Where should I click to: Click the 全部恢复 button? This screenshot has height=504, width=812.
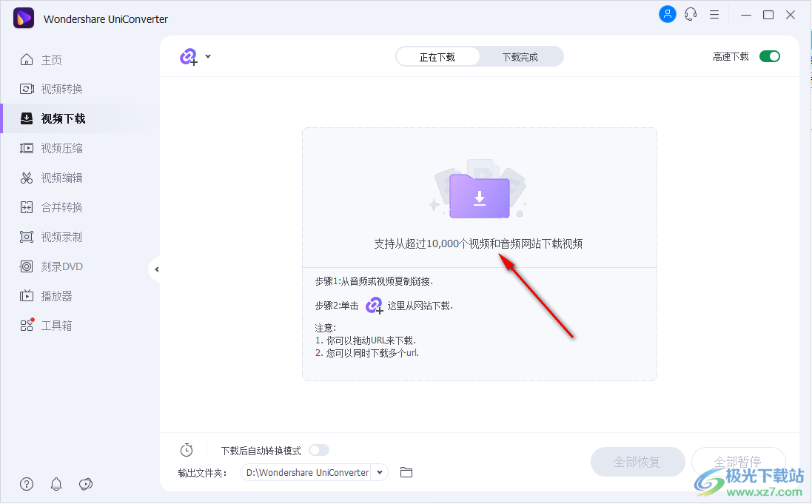pyautogui.click(x=637, y=462)
